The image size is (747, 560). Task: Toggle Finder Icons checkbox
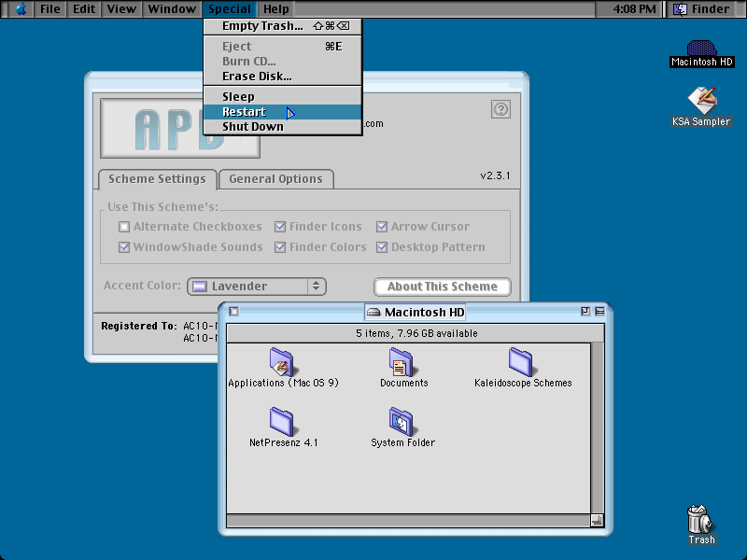coord(280,227)
